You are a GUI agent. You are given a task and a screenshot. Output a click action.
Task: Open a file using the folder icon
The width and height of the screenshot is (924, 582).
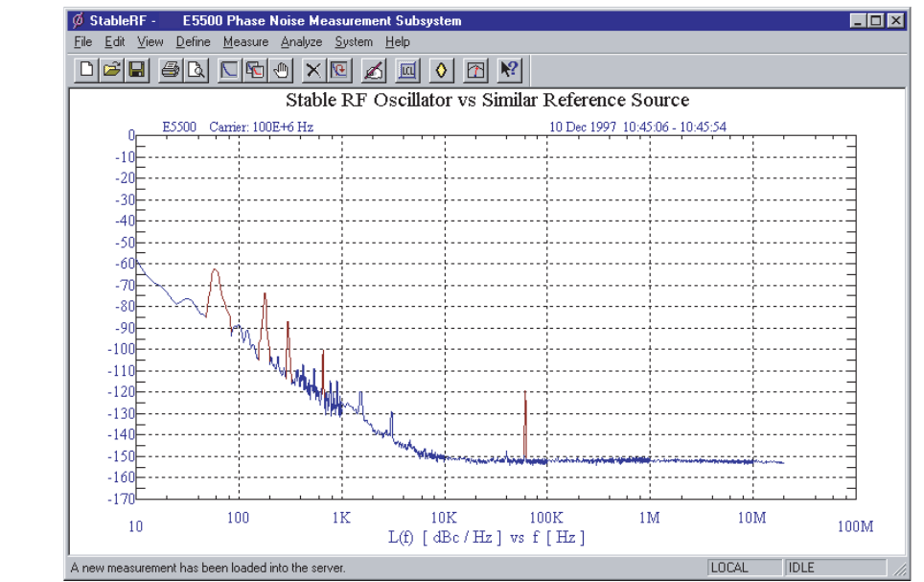pyautogui.click(x=111, y=69)
